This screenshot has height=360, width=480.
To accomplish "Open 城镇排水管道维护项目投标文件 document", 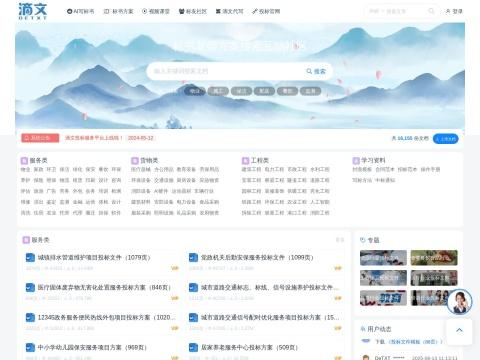I will pos(94,257).
